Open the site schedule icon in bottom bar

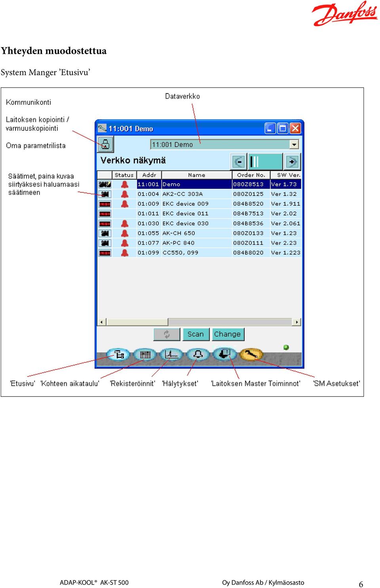[x=145, y=354]
